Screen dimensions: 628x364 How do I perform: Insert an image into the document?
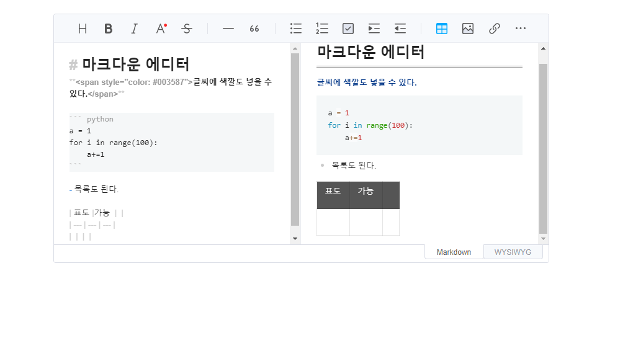click(x=468, y=28)
